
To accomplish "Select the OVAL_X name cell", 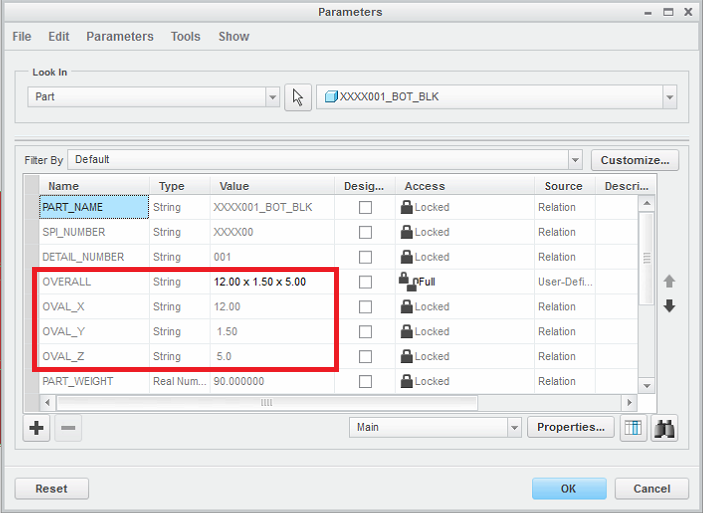I will [94, 307].
